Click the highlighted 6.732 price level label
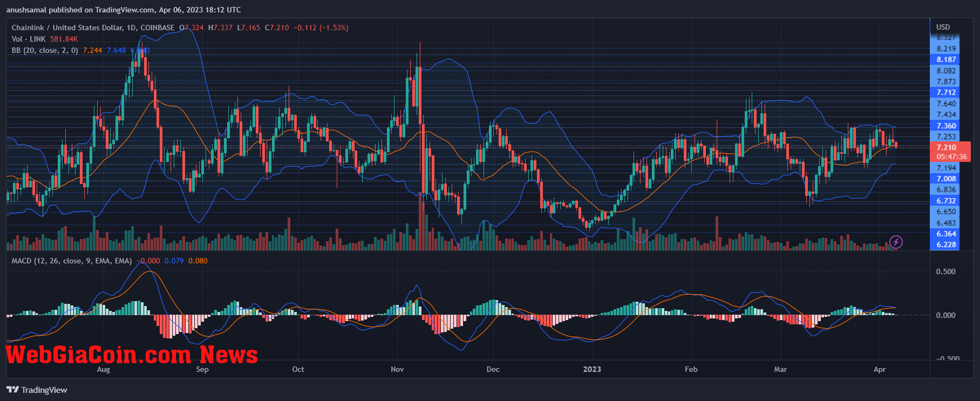Screen dimensions: 980x401 [946, 201]
